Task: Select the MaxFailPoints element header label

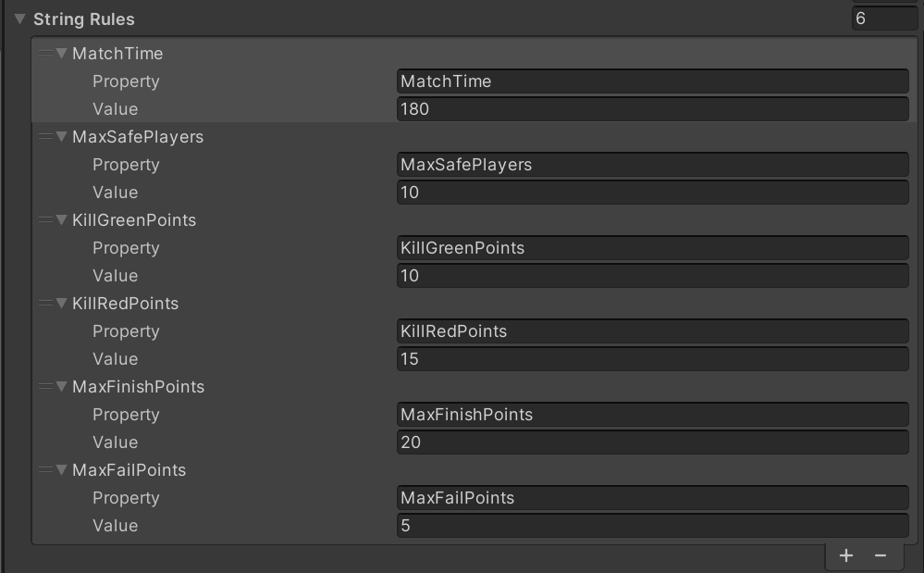Action: point(129,470)
